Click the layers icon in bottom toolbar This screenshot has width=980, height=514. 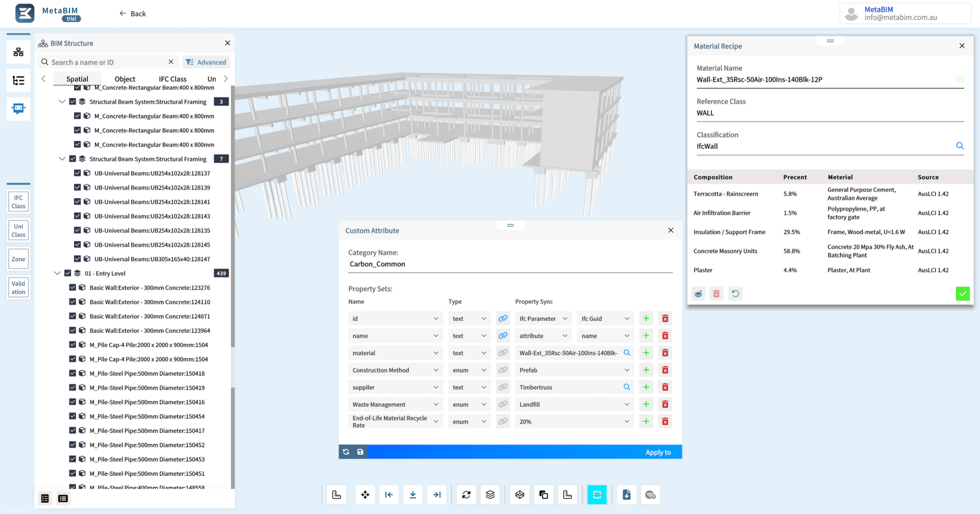pos(490,495)
